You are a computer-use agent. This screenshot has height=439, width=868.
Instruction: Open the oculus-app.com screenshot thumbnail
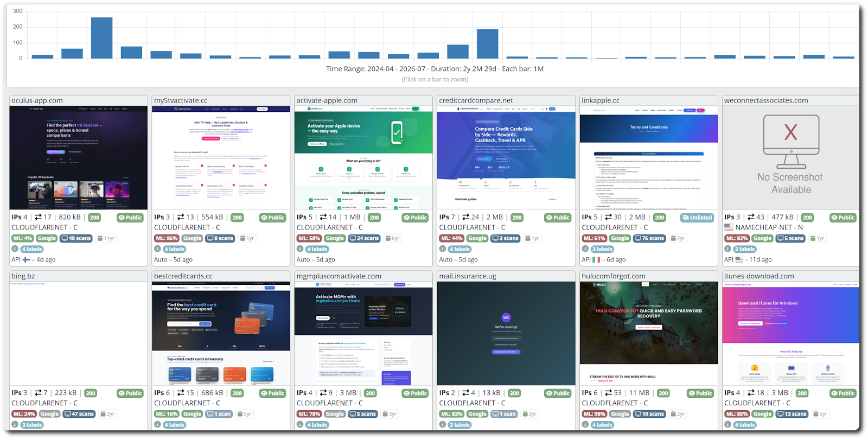[78, 158]
